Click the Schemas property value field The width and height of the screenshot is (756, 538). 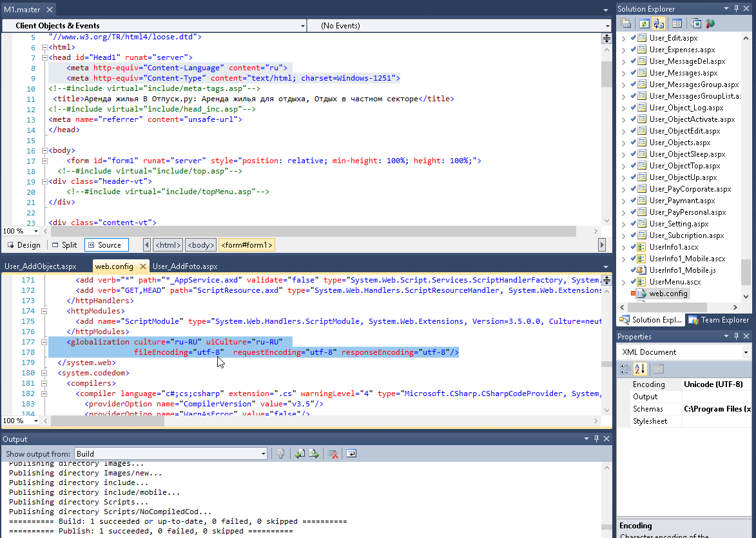tap(717, 409)
